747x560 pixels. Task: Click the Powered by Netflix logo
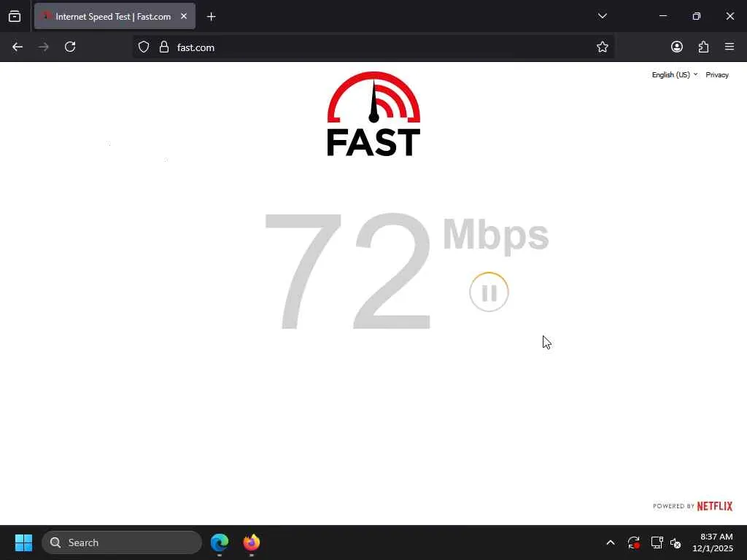(x=692, y=506)
